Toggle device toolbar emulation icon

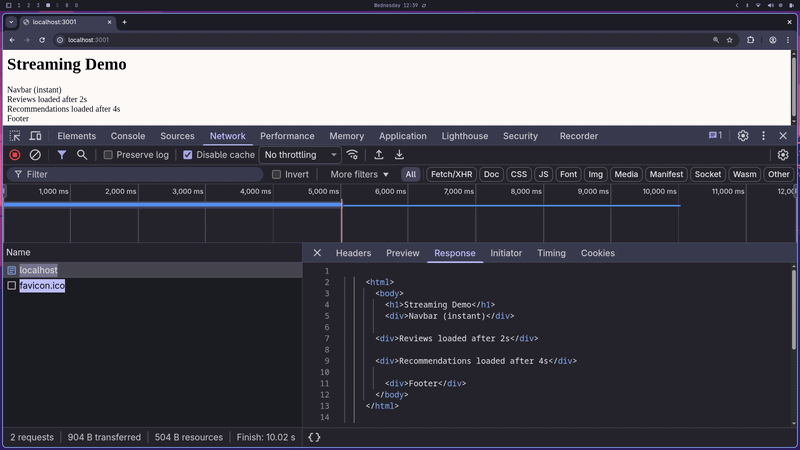coord(35,136)
